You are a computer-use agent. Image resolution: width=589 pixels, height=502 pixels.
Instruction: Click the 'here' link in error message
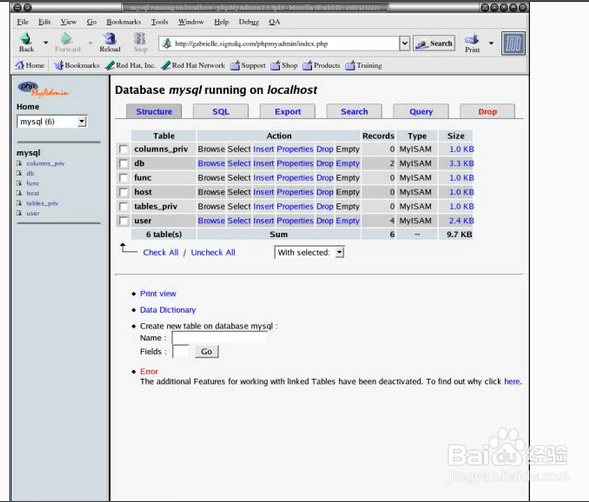(512, 381)
